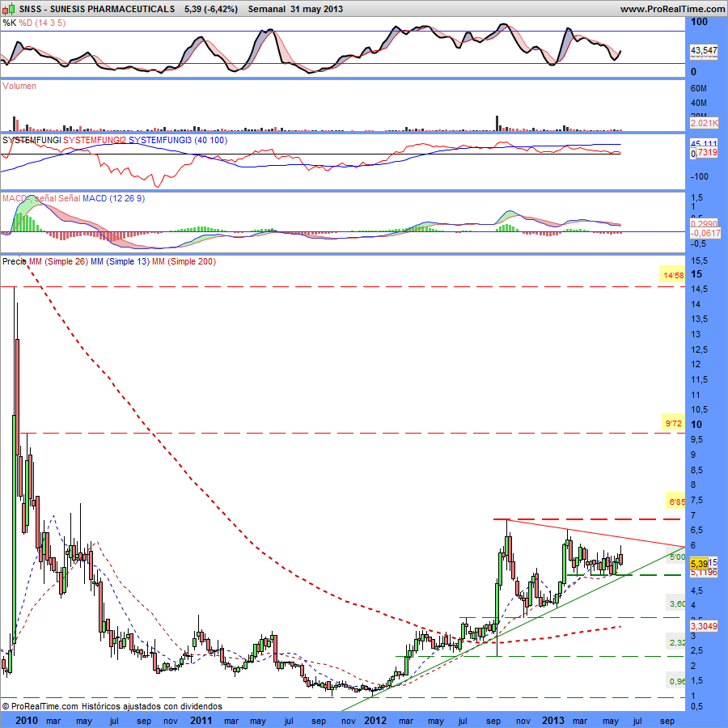The height and width of the screenshot is (728, 728).
Task: Click the -100 axis label in SYSTEMFUNGI panel
Action: point(699,176)
